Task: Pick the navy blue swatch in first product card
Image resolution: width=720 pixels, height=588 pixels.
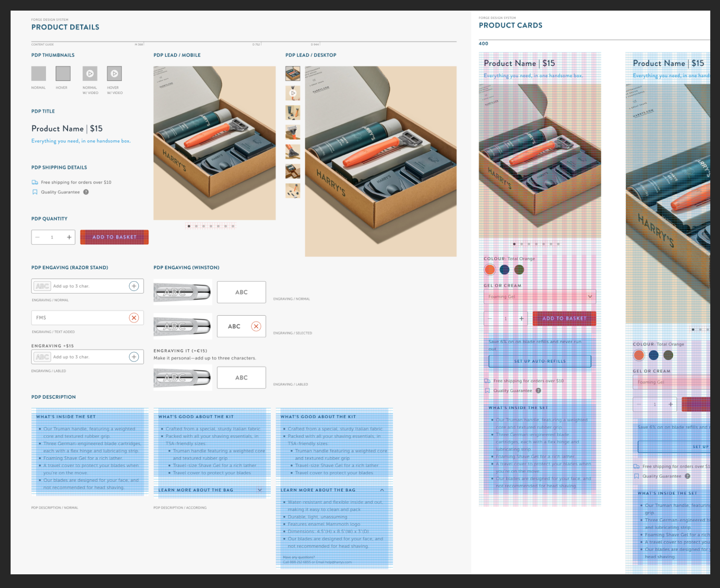Action: (x=504, y=269)
